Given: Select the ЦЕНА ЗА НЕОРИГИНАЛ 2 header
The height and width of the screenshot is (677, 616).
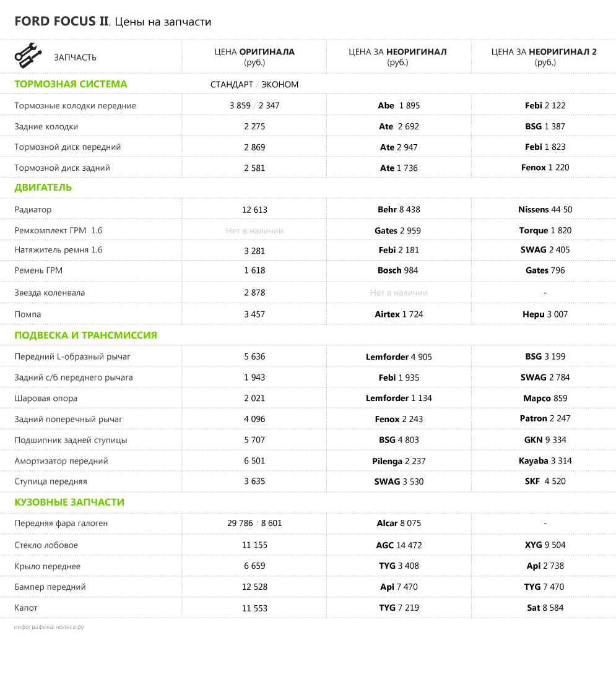Looking at the screenshot, I should 544,57.
